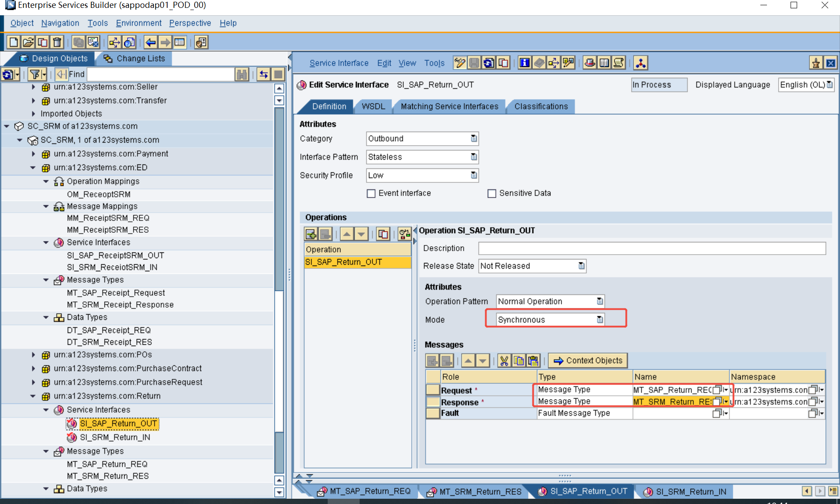Select SI_SRM_Return_IN in tree
Screen dimensions: 840x504
pyautogui.click(x=115, y=437)
